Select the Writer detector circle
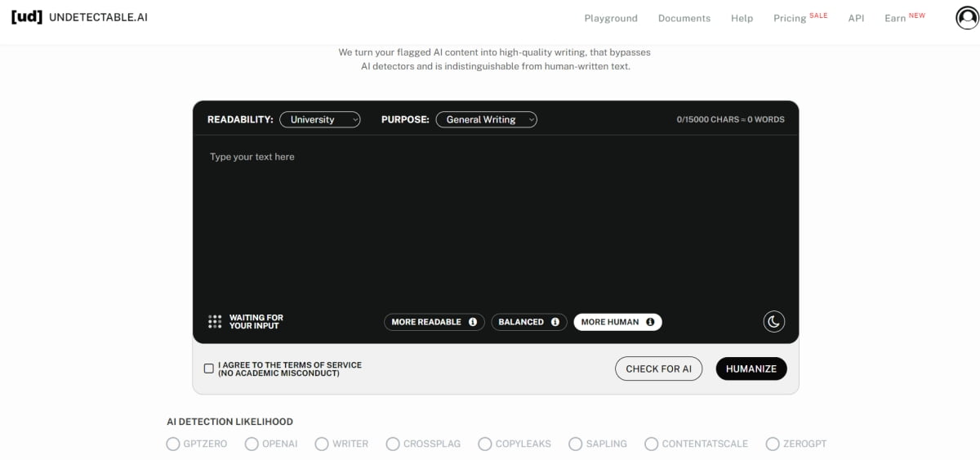Image resolution: width=980 pixels, height=460 pixels. 321,444
